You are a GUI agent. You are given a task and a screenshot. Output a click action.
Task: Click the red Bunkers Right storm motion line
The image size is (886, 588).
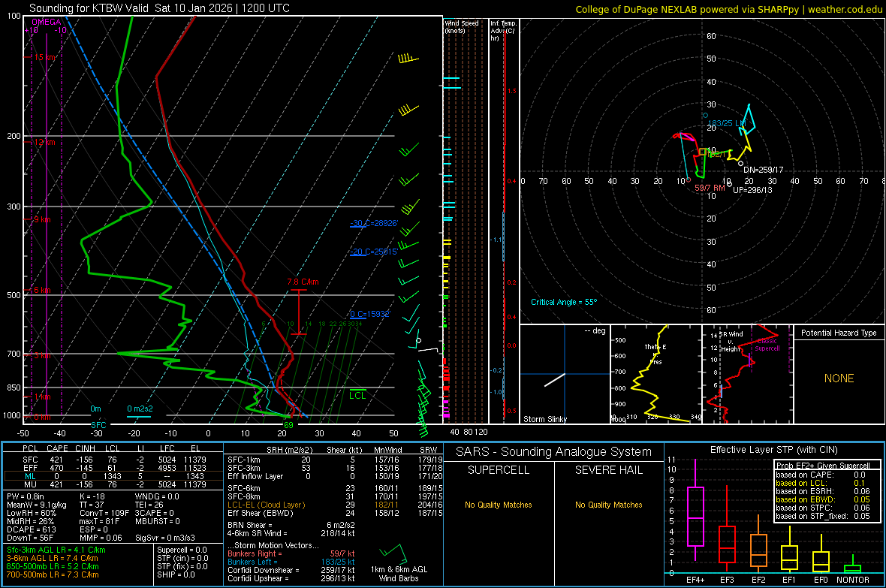(291, 553)
